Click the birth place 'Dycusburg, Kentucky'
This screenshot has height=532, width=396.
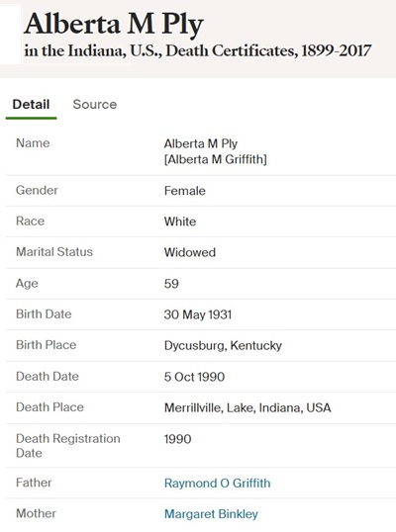(x=223, y=345)
